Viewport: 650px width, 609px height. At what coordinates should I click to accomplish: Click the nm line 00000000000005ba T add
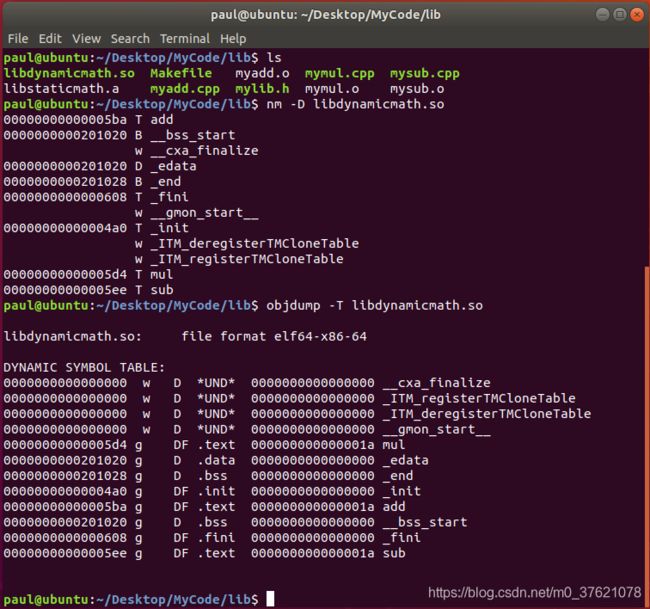click(x=88, y=120)
